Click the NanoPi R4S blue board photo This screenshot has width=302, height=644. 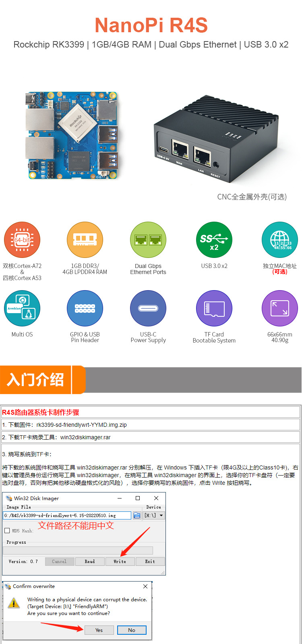[72, 135]
